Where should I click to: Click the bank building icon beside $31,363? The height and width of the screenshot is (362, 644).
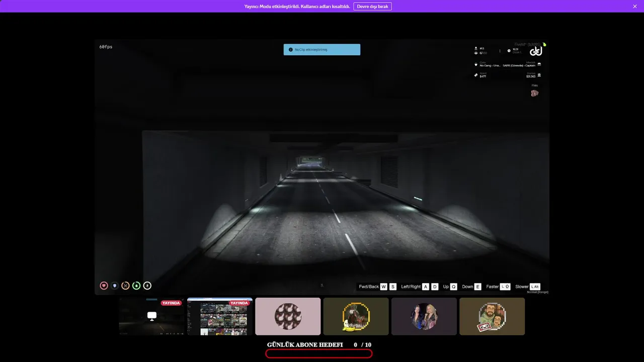(539, 75)
